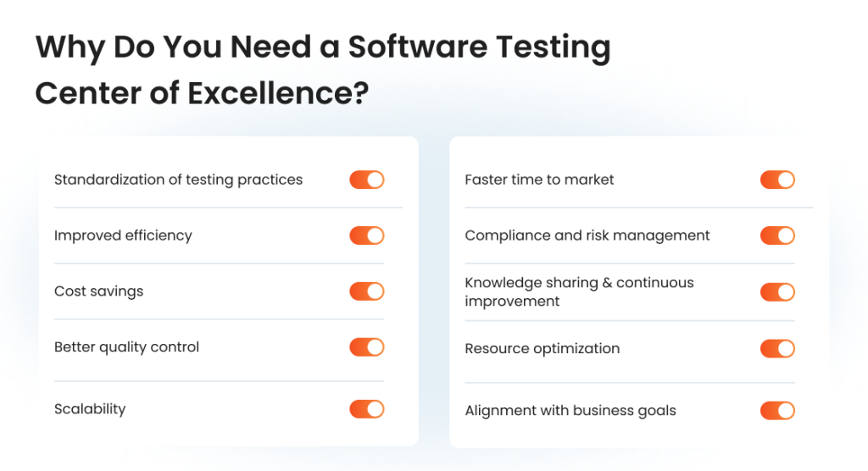Screen dimensions: 868x471
Task: Click the Standardization of testing practices label
Action: [x=178, y=180]
